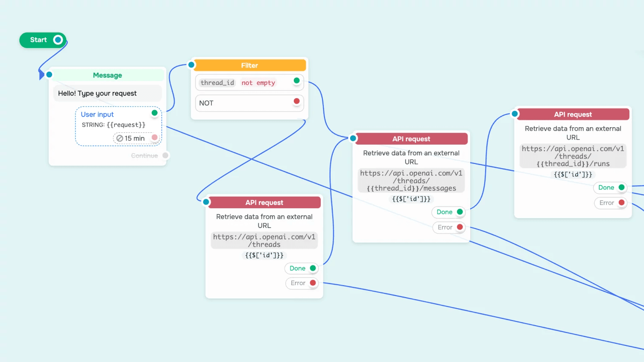Click input connector of /v1/threads API request
The image size is (644, 362).
[206, 202]
